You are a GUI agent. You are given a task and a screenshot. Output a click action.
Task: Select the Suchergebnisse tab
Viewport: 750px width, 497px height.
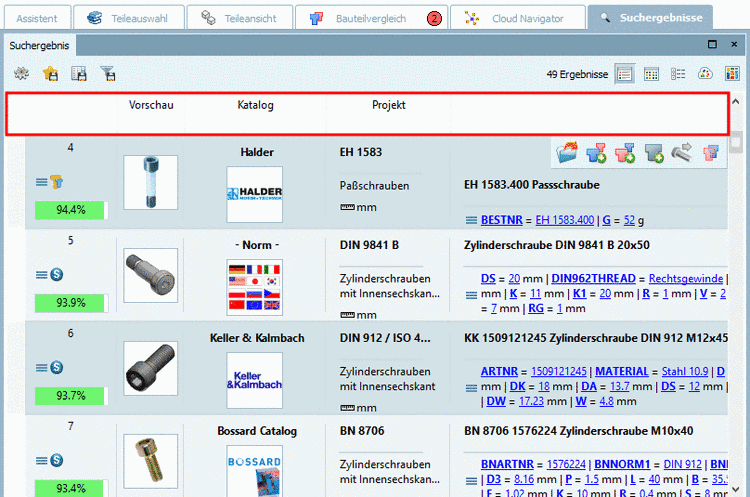click(x=651, y=18)
